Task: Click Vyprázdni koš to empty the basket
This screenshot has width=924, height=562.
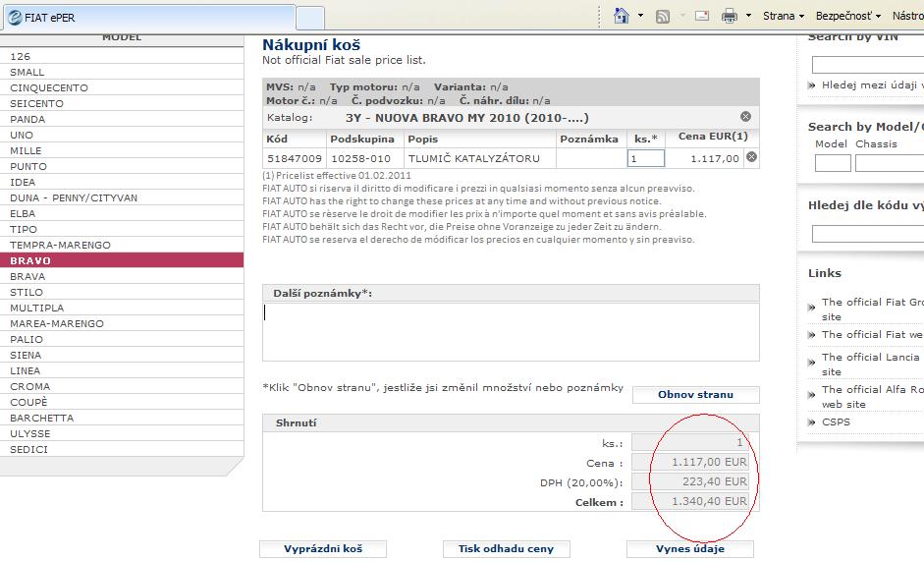Action: click(x=322, y=548)
